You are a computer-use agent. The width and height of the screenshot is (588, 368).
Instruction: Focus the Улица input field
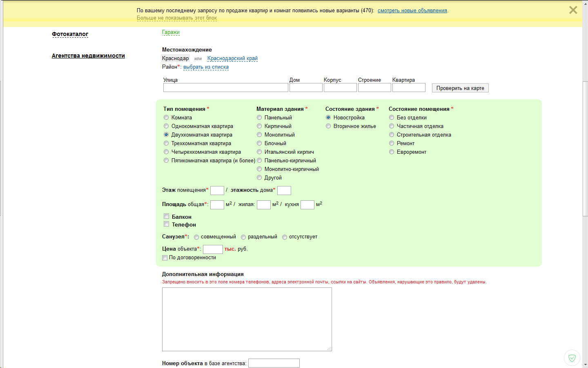point(226,88)
